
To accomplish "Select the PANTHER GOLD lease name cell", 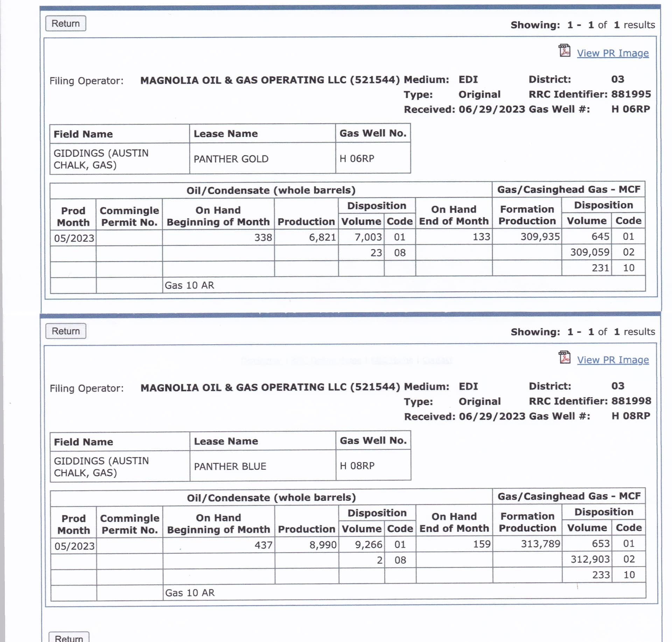I will click(262, 158).
